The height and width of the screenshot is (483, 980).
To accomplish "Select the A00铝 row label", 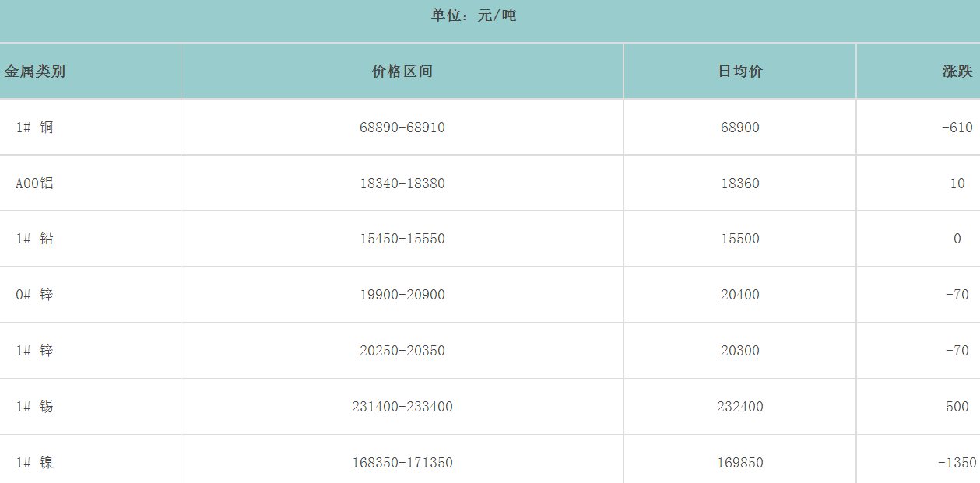I will coord(35,184).
